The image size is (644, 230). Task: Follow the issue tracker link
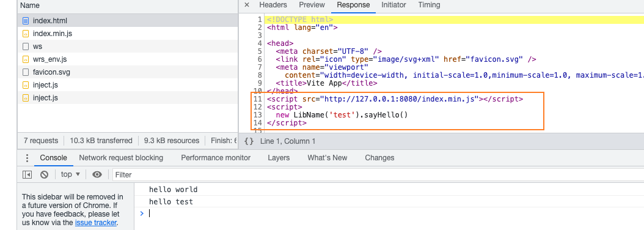coord(96,223)
